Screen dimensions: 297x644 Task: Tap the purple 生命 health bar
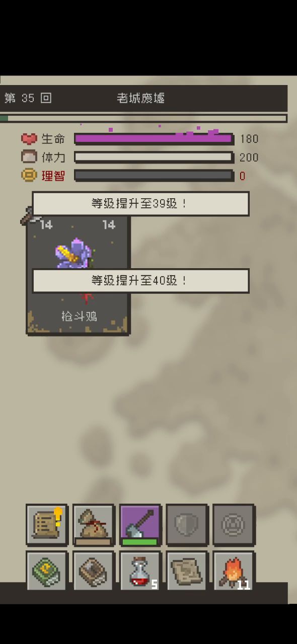[154, 138]
